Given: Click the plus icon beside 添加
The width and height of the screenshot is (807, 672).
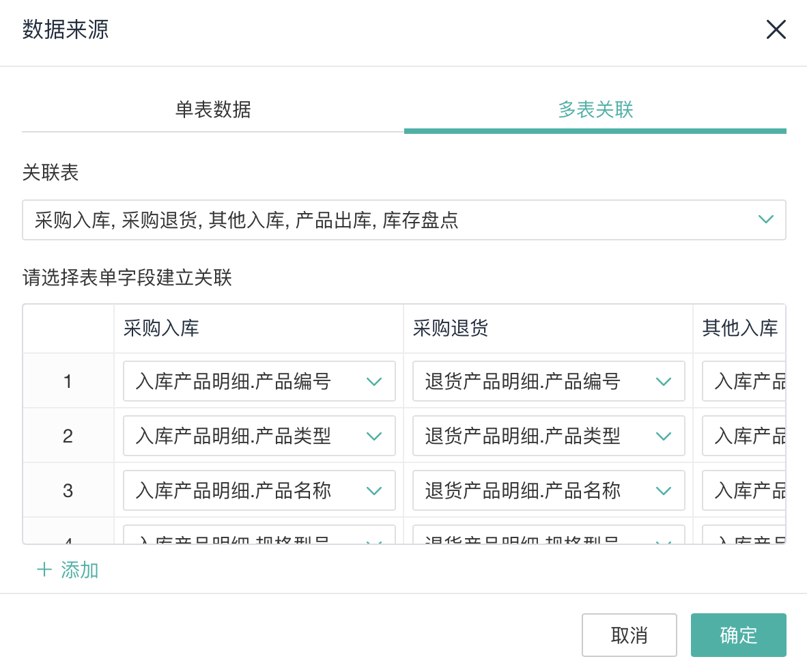Looking at the screenshot, I should click(x=44, y=570).
